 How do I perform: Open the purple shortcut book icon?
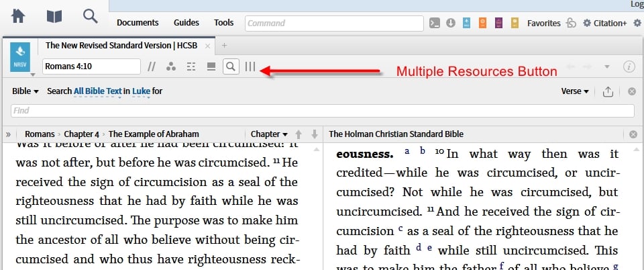(498, 23)
